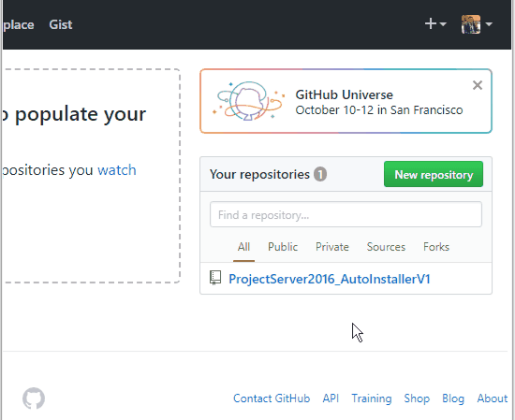Click the Your repositories heading
This screenshot has height=420, width=515.
pyautogui.click(x=259, y=174)
